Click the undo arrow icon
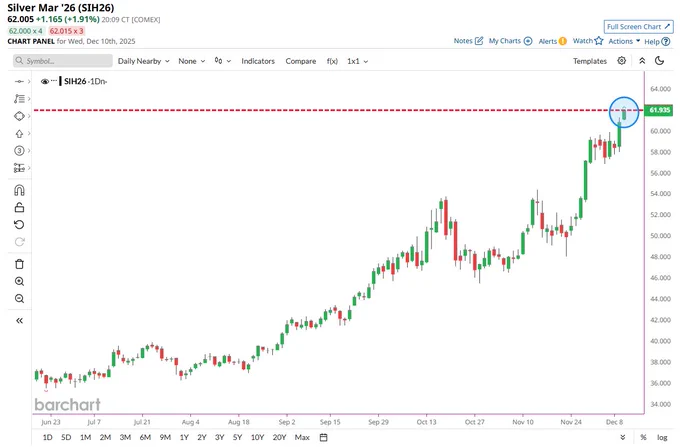Viewport: 680px width, 447px height. (19, 225)
